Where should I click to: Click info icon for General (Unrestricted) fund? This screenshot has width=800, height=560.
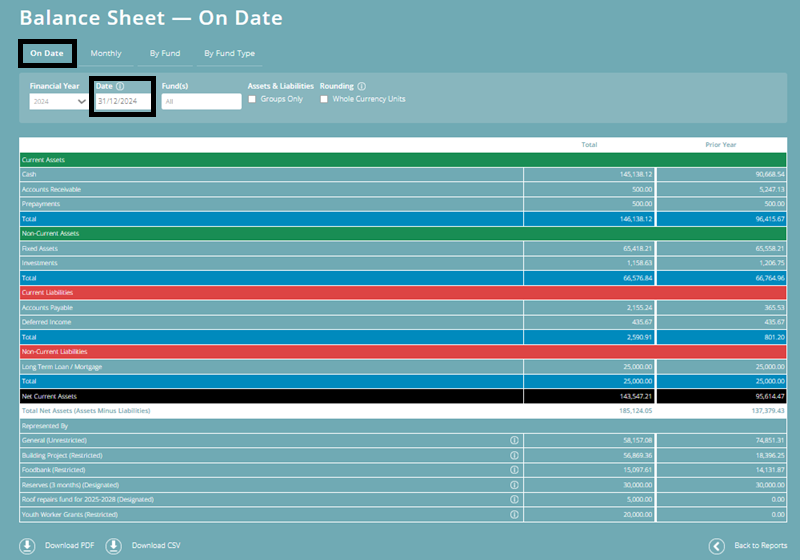(514, 440)
